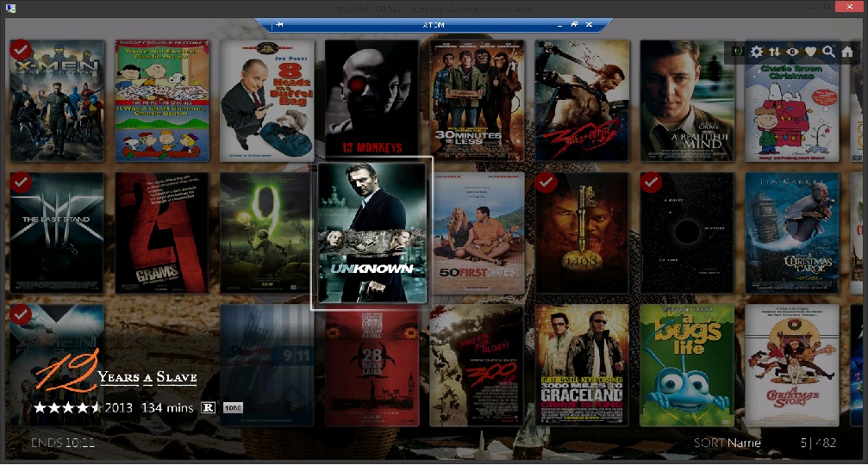The image size is (868, 465).
Task: Open the Graceland movie poster
Action: click(582, 364)
